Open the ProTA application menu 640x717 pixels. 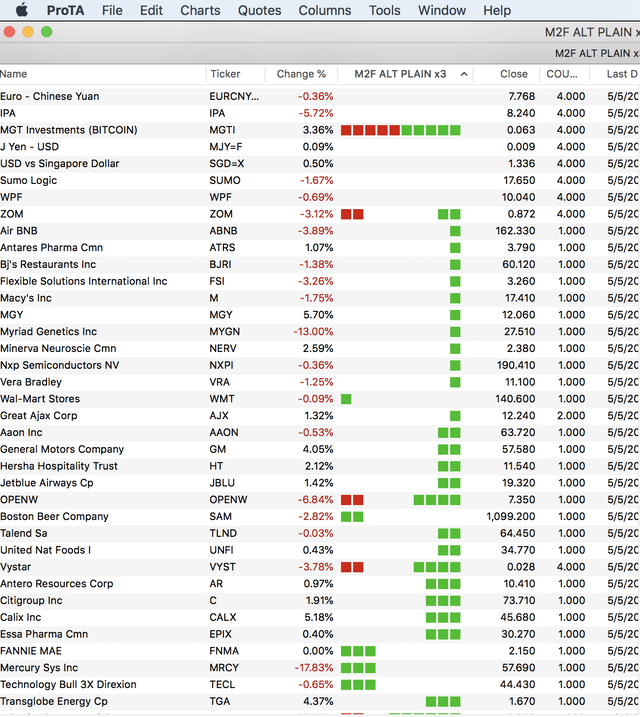[x=65, y=10]
